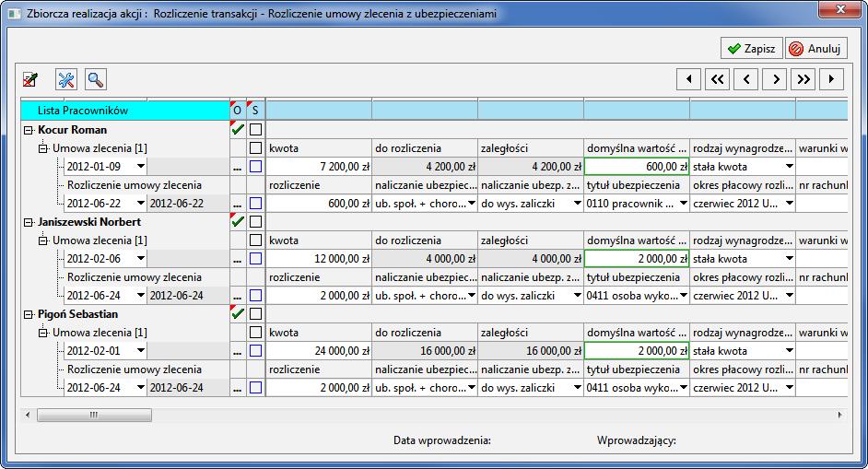Toggle checkbox in Pigoń's Umowa zlecenia row
Image resolution: width=868 pixels, height=469 pixels.
click(256, 333)
